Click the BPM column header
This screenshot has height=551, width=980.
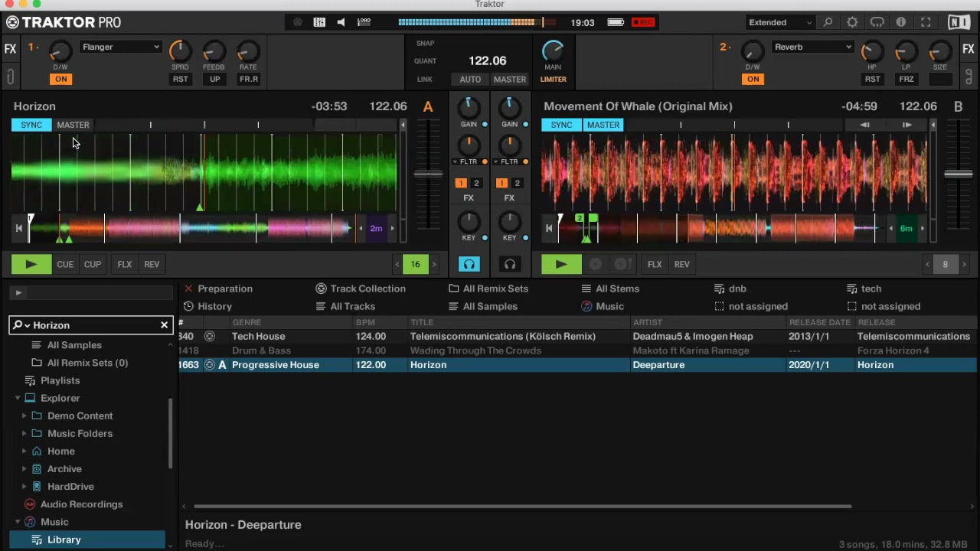point(365,322)
